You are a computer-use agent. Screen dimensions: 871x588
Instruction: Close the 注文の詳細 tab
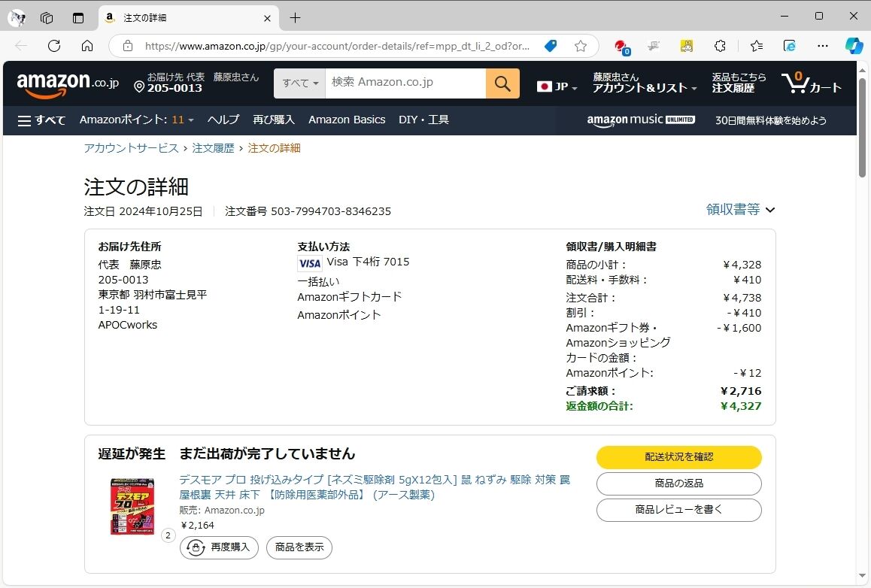tap(267, 18)
